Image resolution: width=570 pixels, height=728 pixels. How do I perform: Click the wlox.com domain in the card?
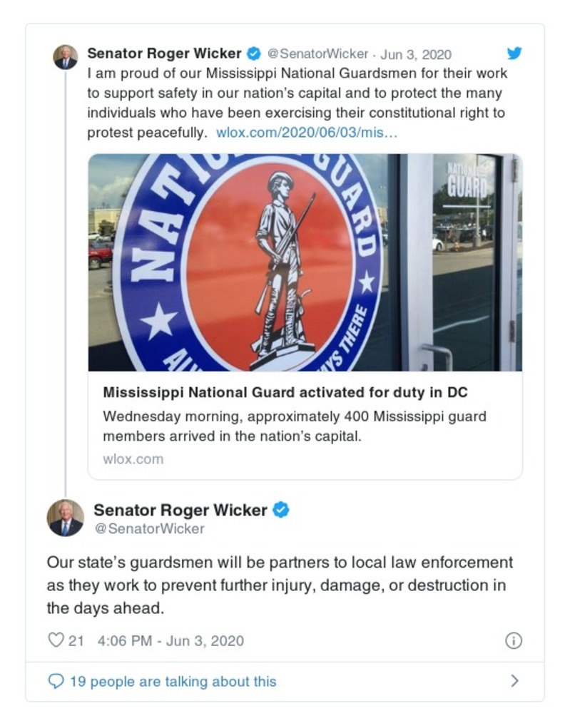point(133,458)
